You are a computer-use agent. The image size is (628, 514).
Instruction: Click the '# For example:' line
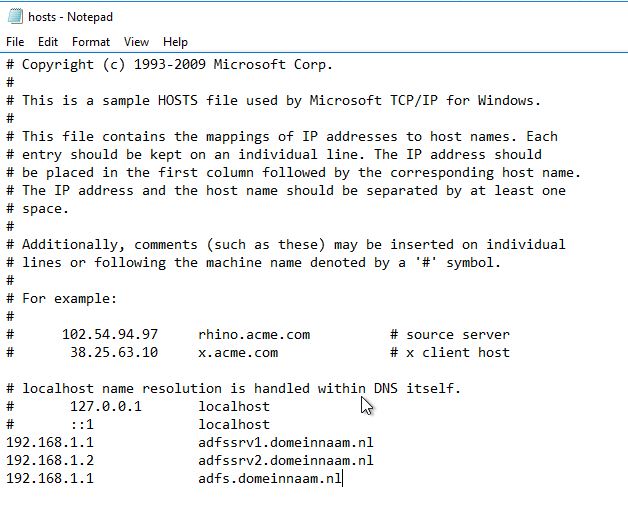pos(61,298)
